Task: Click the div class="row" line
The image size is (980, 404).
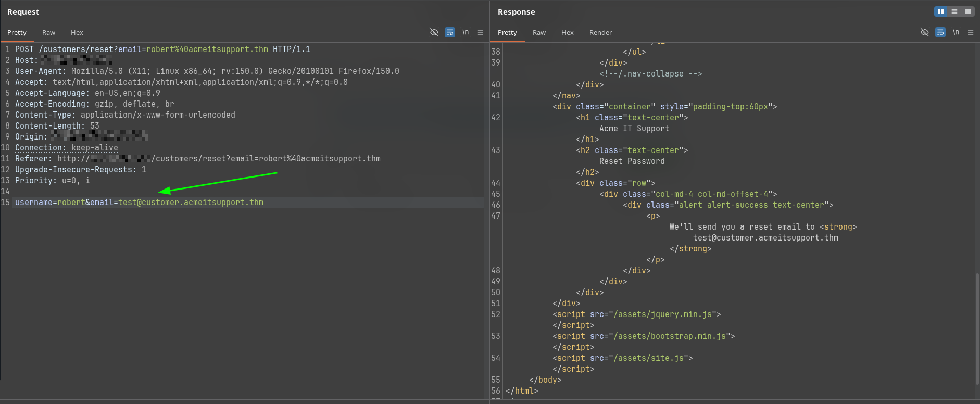Action: [x=615, y=183]
